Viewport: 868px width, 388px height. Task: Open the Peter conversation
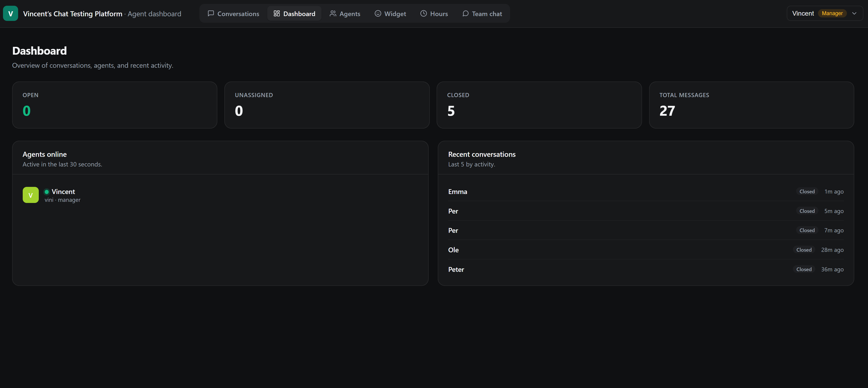pyautogui.click(x=646, y=269)
